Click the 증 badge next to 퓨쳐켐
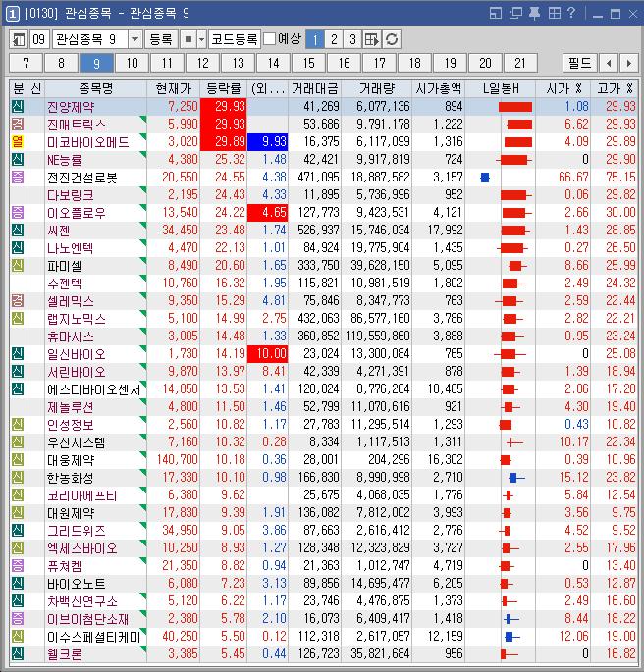Image resolution: width=644 pixels, height=672 pixels. tap(17, 566)
